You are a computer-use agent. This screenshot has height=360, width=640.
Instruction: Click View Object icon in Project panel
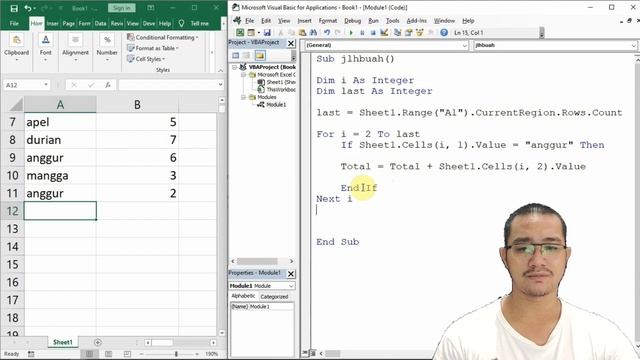pos(247,56)
